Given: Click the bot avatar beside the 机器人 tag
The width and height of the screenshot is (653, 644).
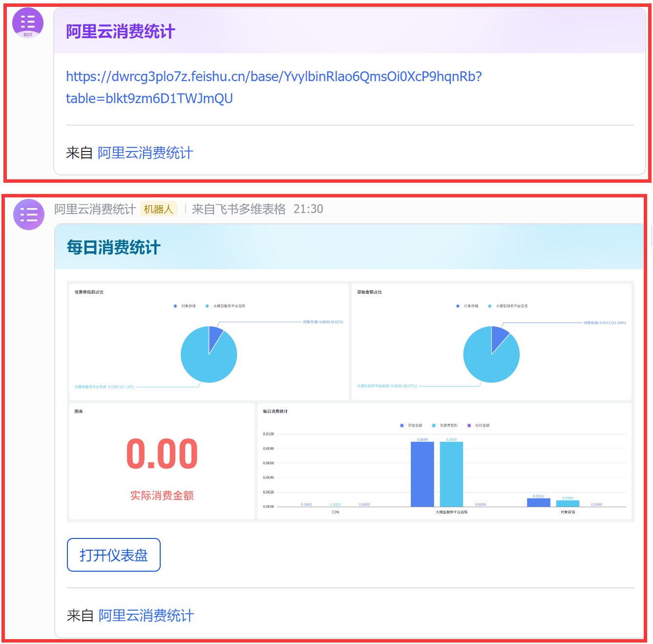Looking at the screenshot, I should coord(29,215).
